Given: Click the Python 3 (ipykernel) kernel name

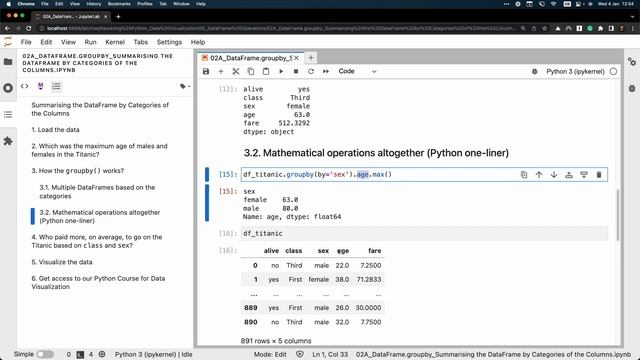Looking at the screenshot, I should click(575, 71).
